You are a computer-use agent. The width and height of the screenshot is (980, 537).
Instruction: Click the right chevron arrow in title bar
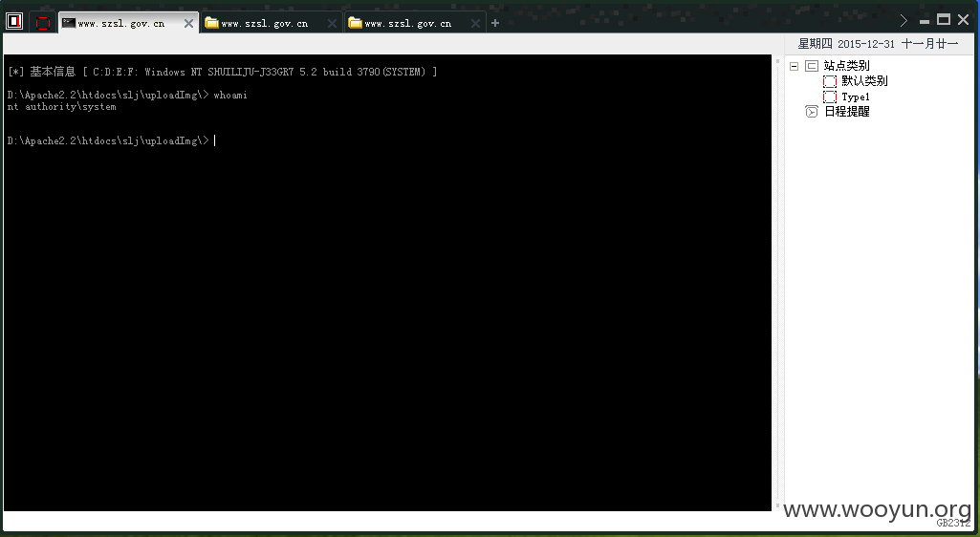pos(904,21)
